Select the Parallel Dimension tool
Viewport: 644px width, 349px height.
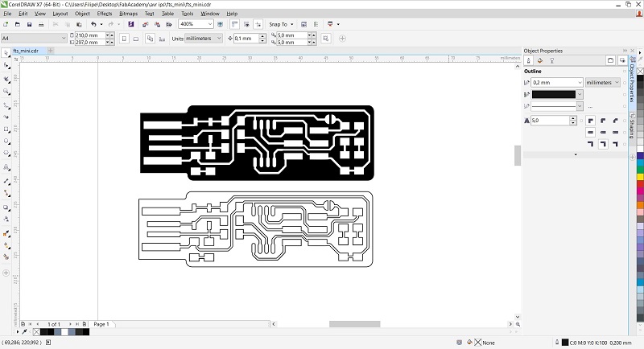6,180
